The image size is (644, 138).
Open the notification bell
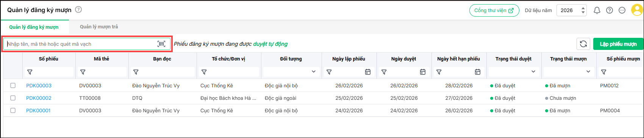coord(597,11)
